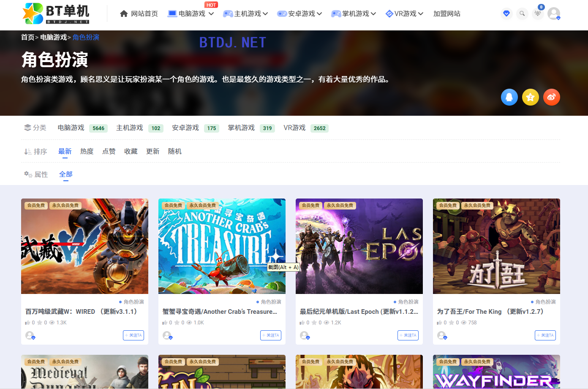Open the 武藏W game thumbnail
Image resolution: width=588 pixels, height=389 pixels.
[x=84, y=246]
